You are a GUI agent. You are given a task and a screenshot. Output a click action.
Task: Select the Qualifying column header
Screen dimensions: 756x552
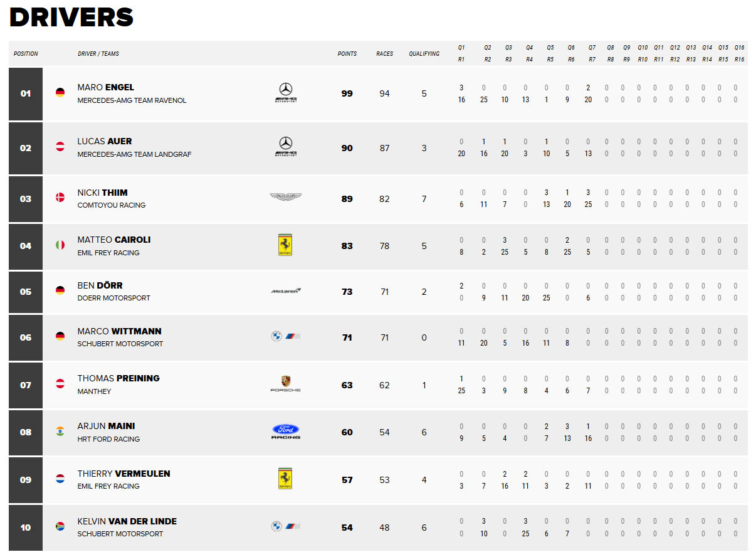pyautogui.click(x=424, y=54)
